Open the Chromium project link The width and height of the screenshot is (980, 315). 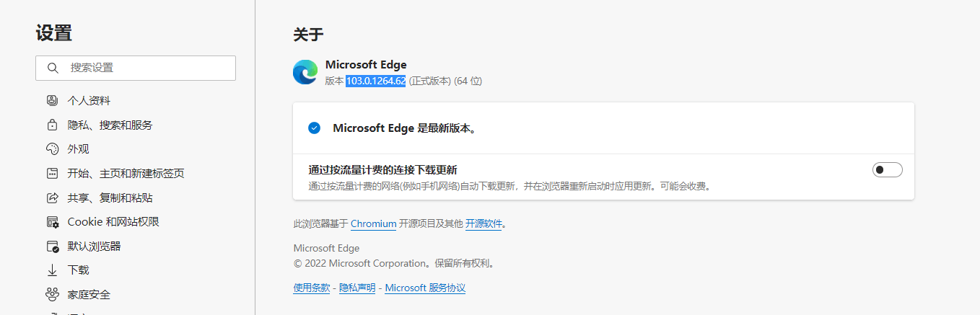point(373,224)
